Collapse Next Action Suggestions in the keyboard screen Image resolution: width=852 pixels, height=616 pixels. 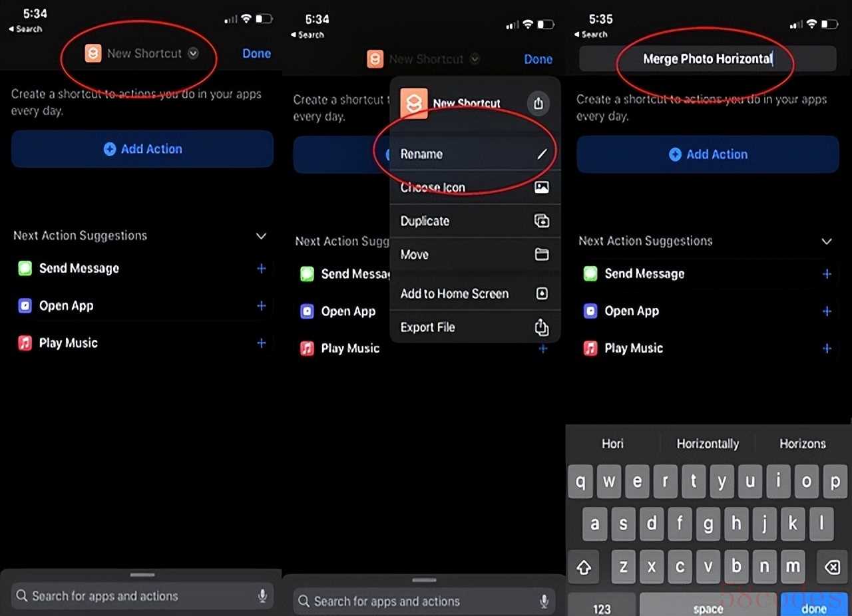[827, 241]
